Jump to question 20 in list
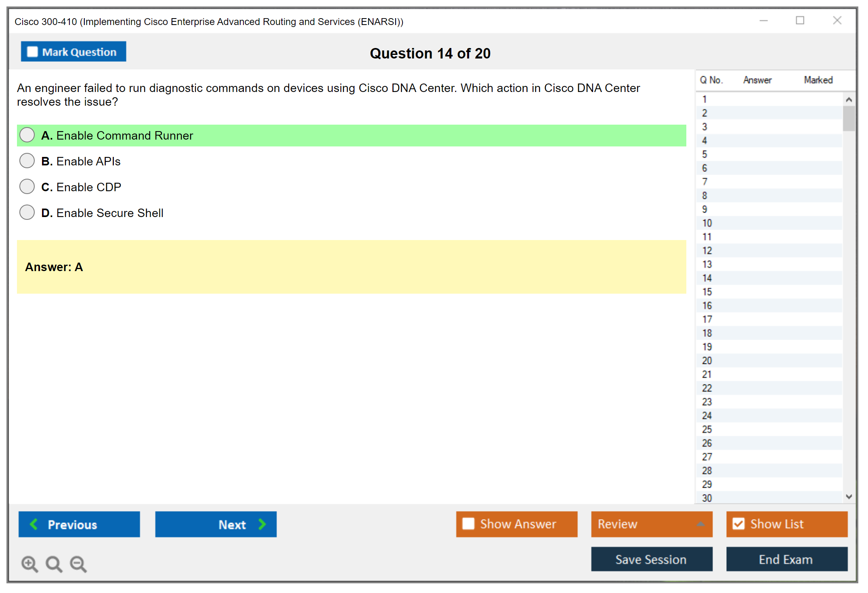 coord(707,361)
